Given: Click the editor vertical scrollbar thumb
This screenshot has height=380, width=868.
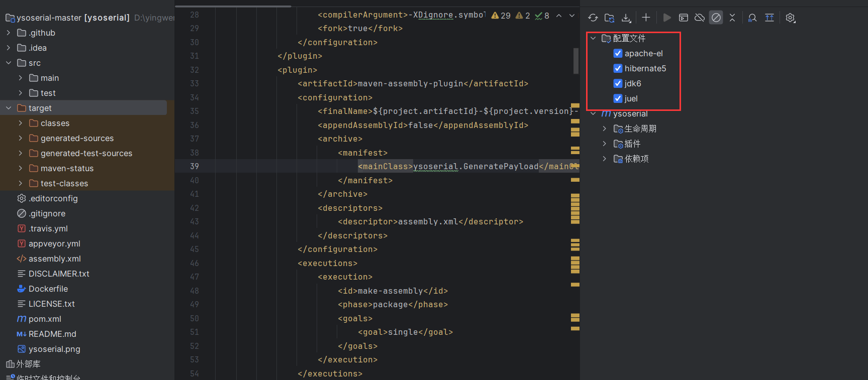Looking at the screenshot, I should [x=576, y=60].
